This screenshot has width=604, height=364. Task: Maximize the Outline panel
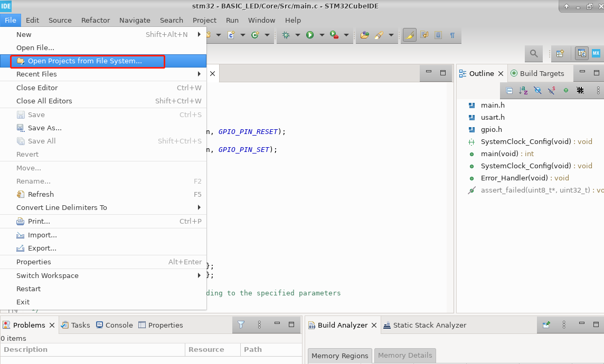pyautogui.click(x=596, y=73)
